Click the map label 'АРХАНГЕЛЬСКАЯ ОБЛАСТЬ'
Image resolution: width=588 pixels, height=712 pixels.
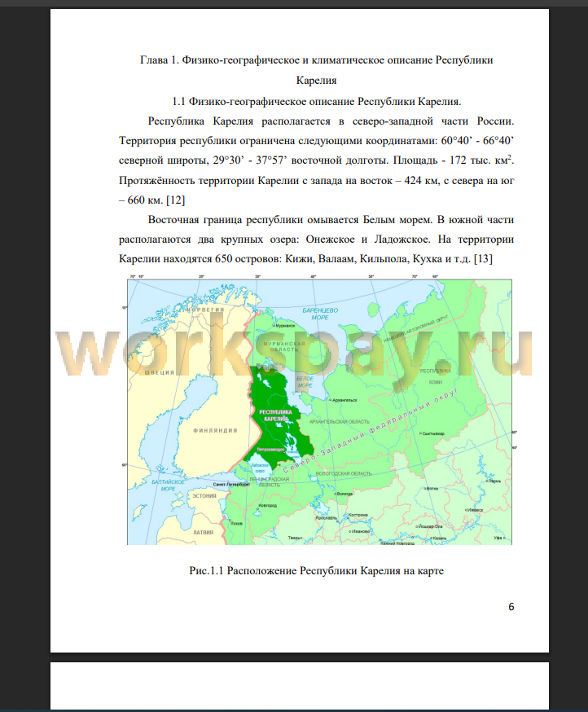click(340, 421)
